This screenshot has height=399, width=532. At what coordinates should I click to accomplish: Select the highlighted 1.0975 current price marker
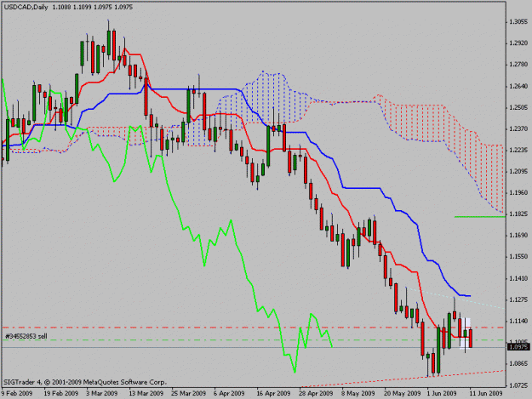518,347
